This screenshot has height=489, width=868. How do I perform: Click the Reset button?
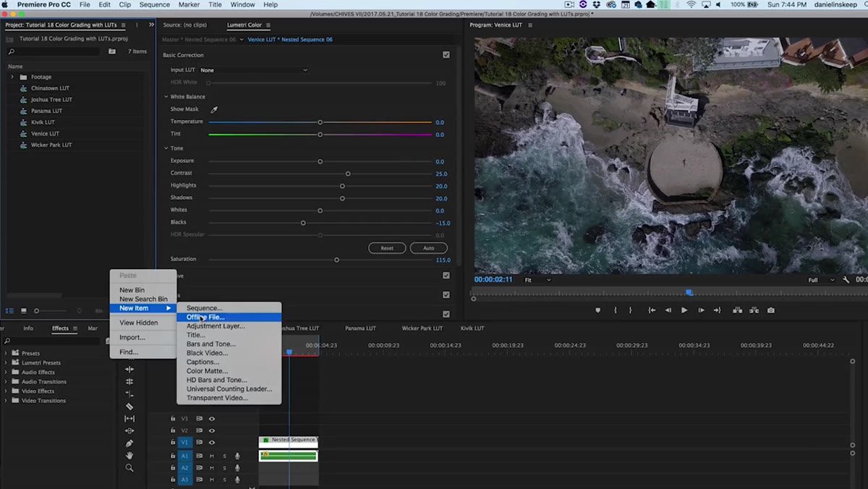pyautogui.click(x=387, y=248)
